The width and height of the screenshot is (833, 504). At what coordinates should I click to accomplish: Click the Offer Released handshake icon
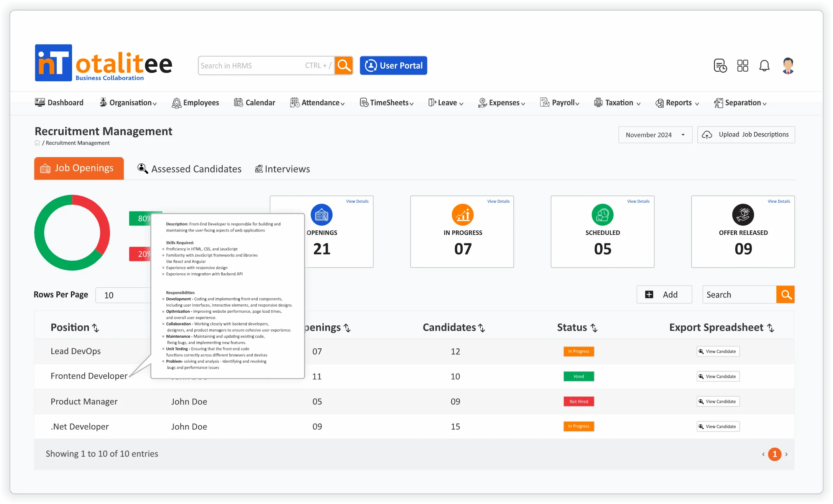click(x=743, y=215)
